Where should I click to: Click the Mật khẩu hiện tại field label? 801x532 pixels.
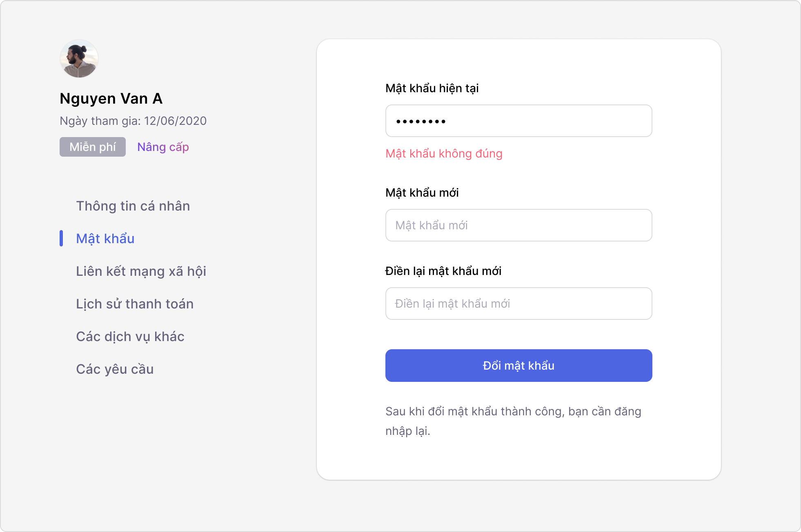[432, 88]
